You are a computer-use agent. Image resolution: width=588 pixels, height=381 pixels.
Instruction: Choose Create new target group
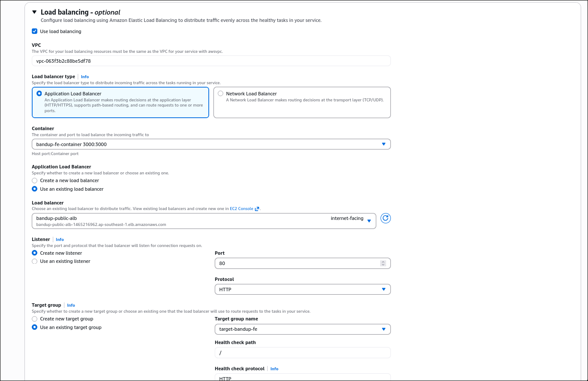tap(34, 319)
